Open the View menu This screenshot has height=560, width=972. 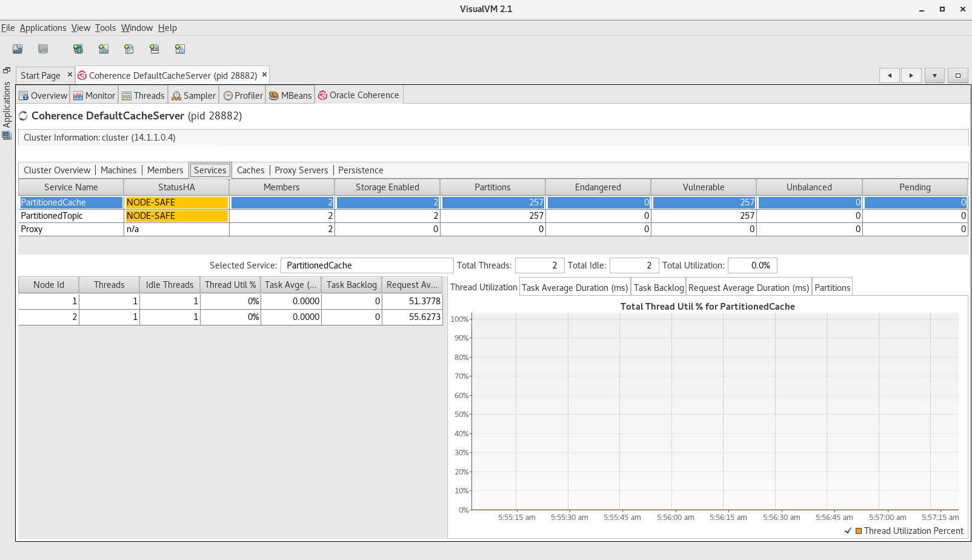point(81,28)
